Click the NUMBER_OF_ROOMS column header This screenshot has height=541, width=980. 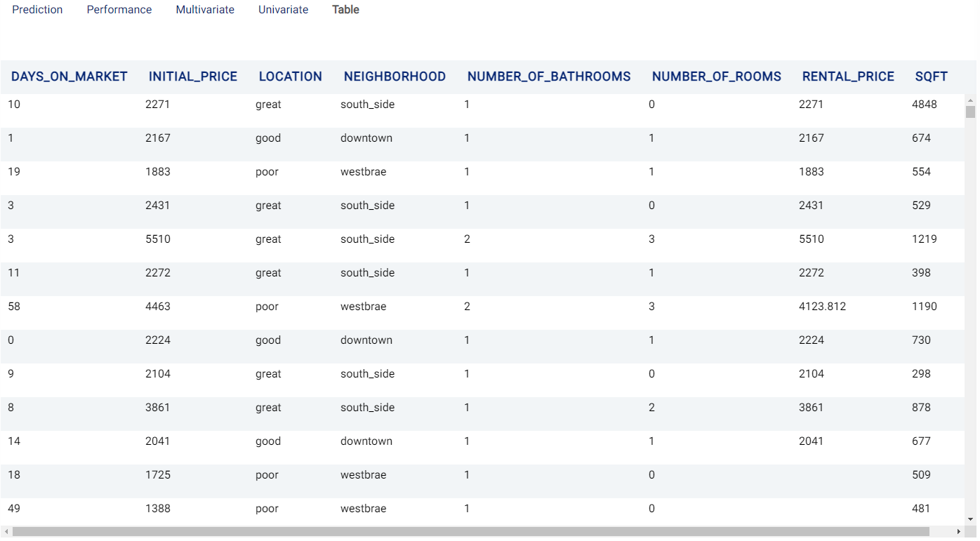point(717,76)
